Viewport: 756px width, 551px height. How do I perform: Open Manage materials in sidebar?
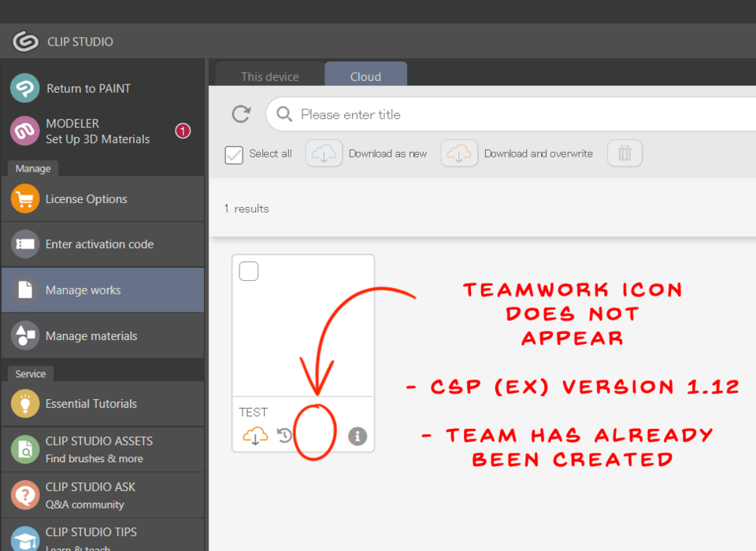(x=102, y=336)
